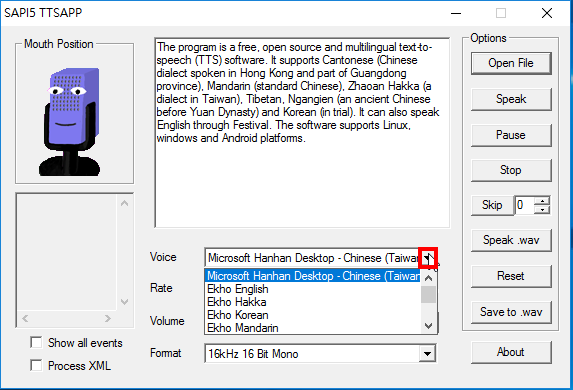Enable the Show all events checkbox
Screen dimensions: 573x390
pyautogui.click(x=36, y=343)
